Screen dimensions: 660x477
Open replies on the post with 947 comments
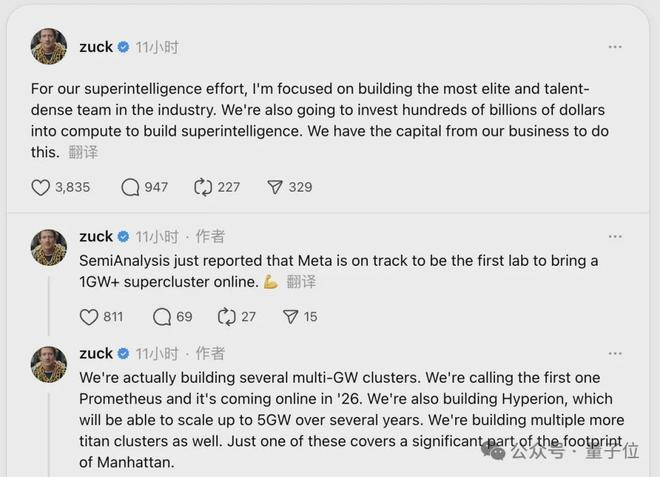coord(130,187)
